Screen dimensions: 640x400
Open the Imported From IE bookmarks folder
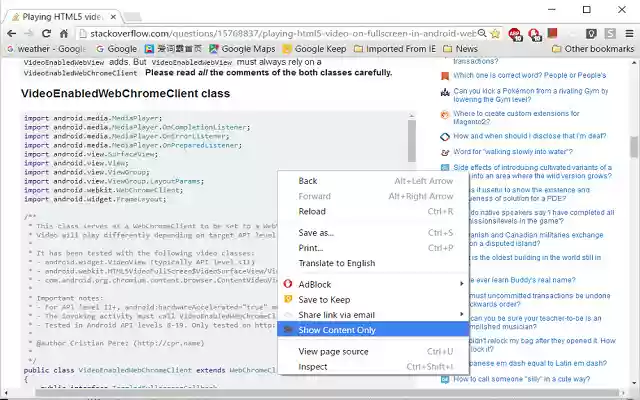(x=395, y=49)
